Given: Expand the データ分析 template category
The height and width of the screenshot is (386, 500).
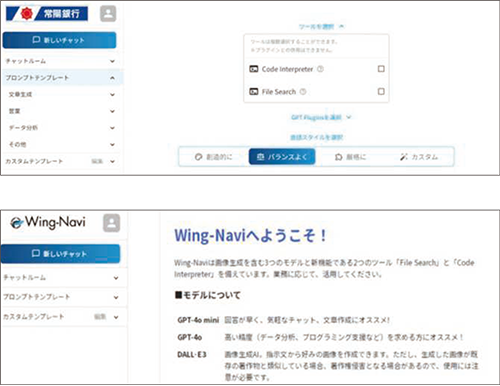Looking at the screenshot, I should click(x=62, y=128).
